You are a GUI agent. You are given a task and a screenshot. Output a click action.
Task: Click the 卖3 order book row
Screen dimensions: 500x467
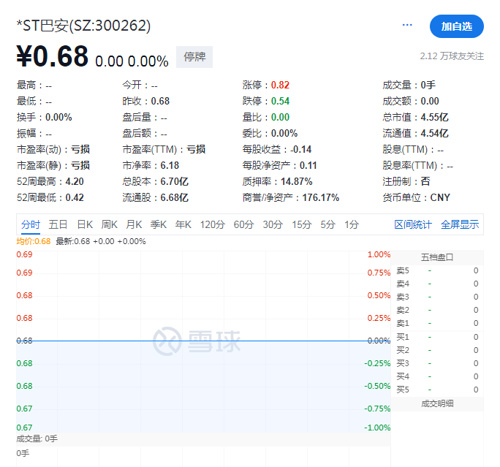click(437, 297)
